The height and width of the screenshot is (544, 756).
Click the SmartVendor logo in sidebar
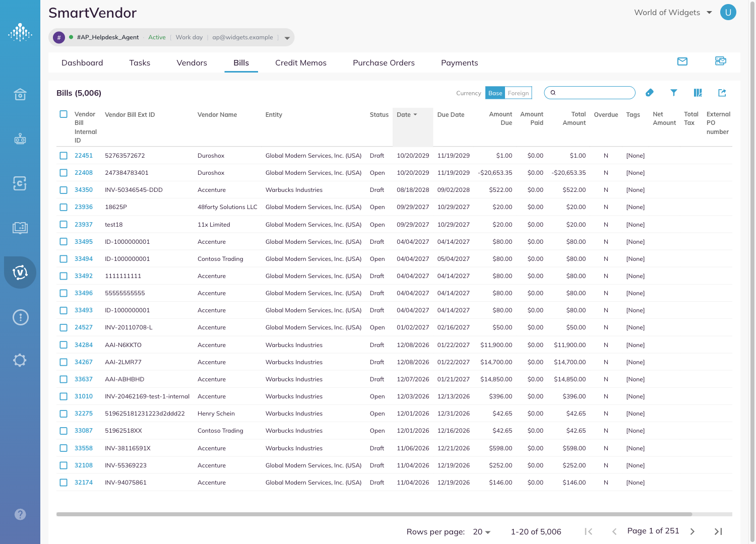pyautogui.click(x=20, y=32)
